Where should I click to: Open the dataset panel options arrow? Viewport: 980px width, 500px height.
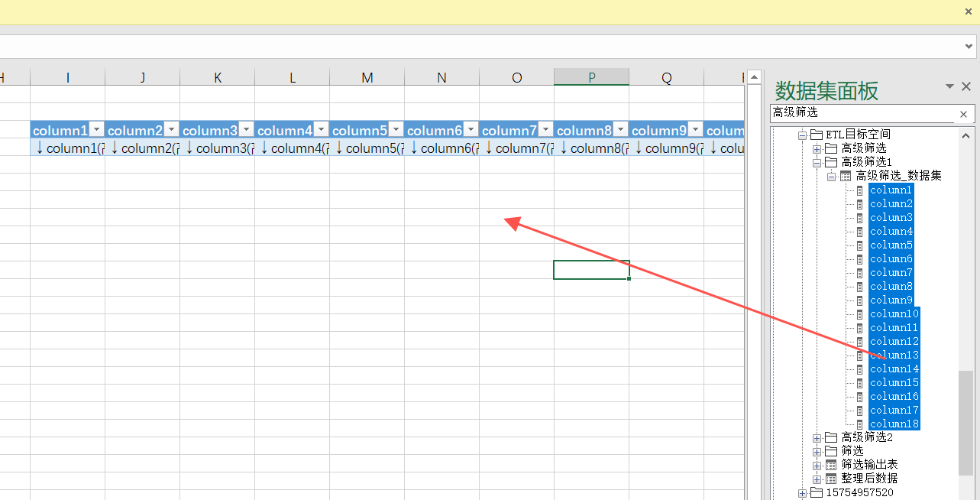tap(949, 86)
